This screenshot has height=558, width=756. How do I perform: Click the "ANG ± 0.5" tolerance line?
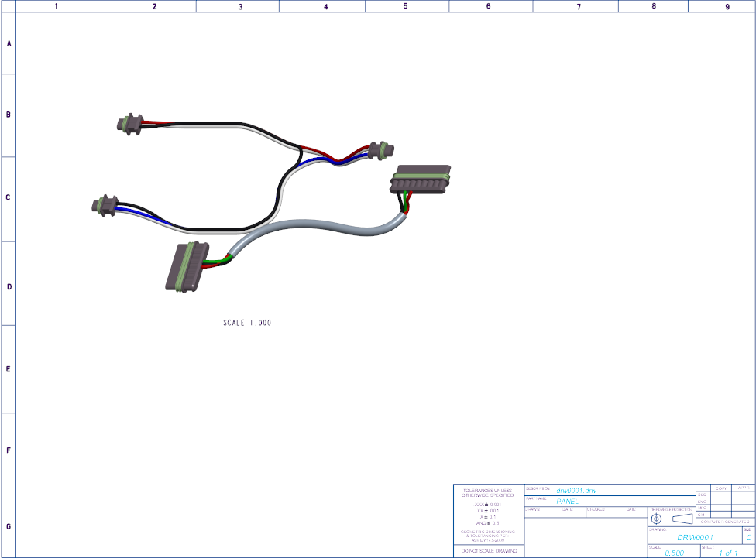tap(488, 523)
